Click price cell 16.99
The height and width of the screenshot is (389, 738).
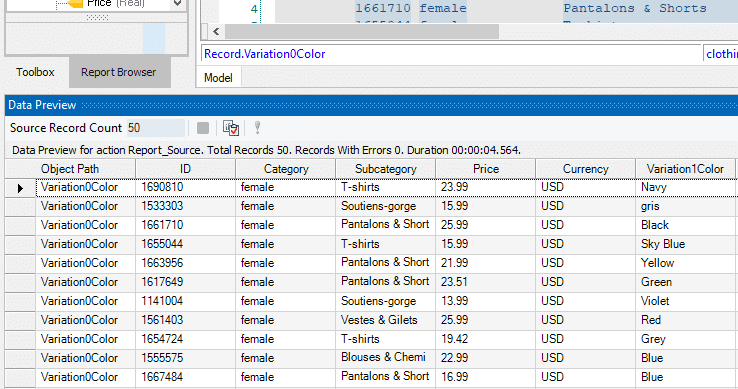click(x=486, y=377)
